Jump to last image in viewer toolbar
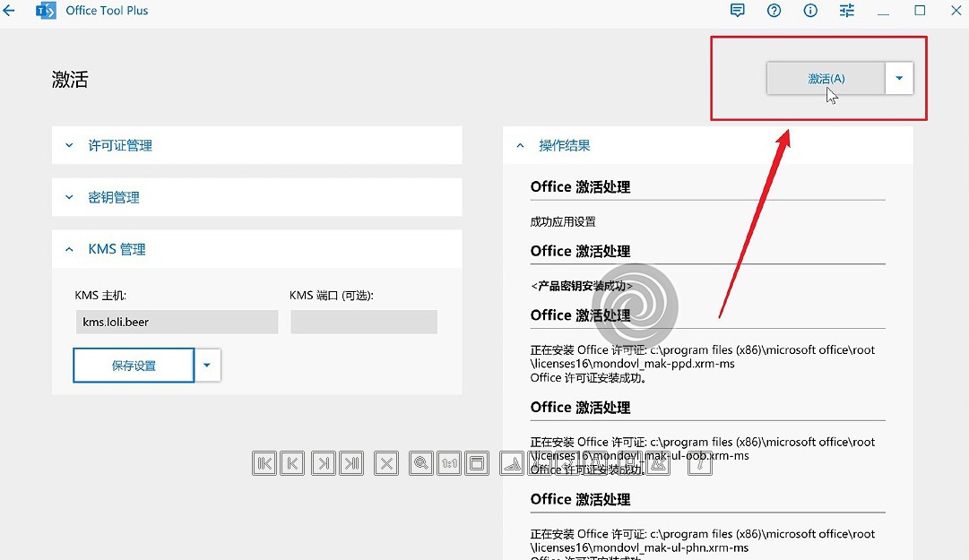 point(351,463)
